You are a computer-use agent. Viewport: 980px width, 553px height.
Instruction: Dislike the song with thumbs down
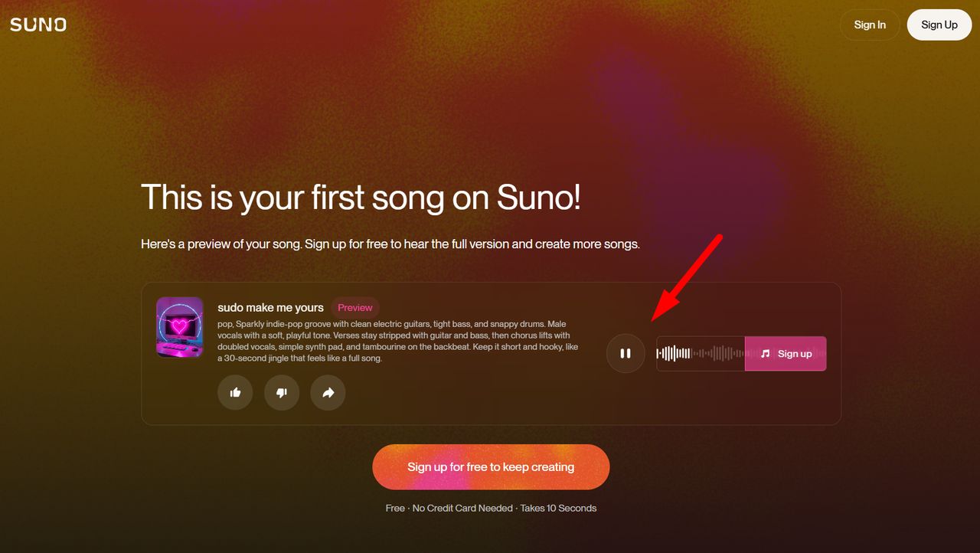(282, 392)
